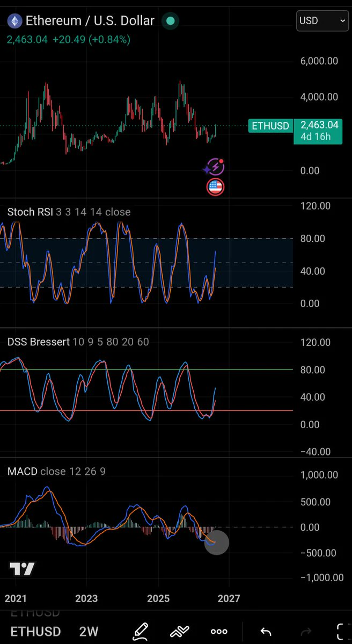Screen dimensions: 352x644
Task: Open the indicators icon
Action: (179, 631)
